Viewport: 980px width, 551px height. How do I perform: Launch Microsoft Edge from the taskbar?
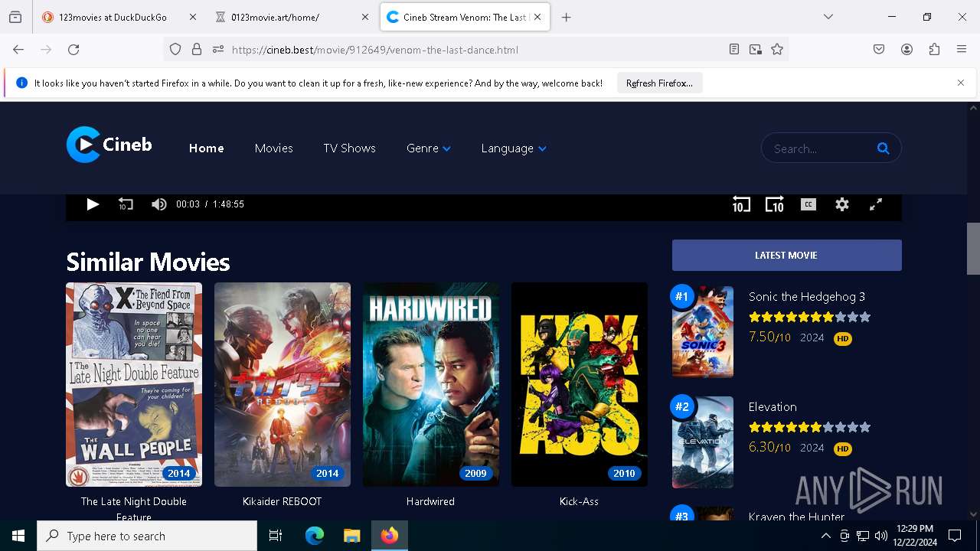315,536
